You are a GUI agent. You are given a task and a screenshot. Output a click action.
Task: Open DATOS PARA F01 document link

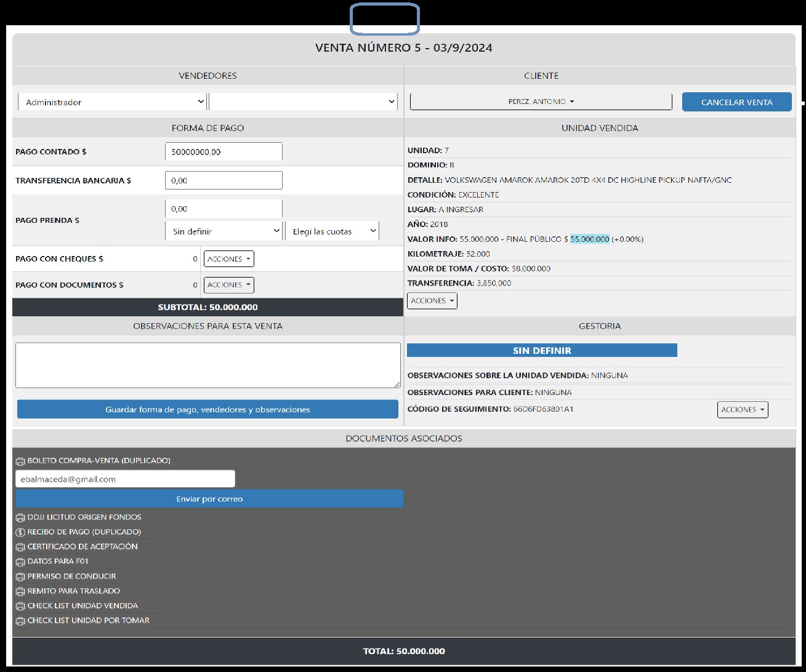pyautogui.click(x=58, y=562)
